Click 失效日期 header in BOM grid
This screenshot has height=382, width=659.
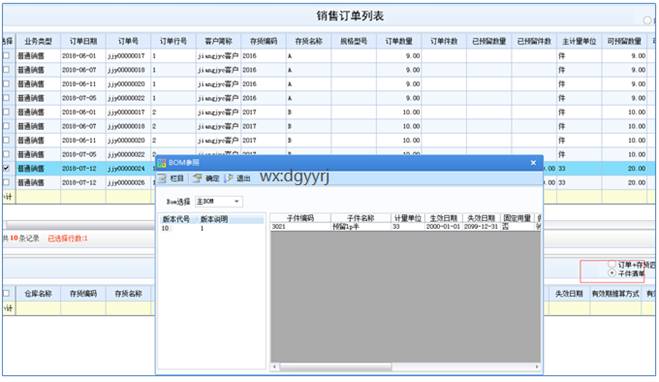click(481, 218)
